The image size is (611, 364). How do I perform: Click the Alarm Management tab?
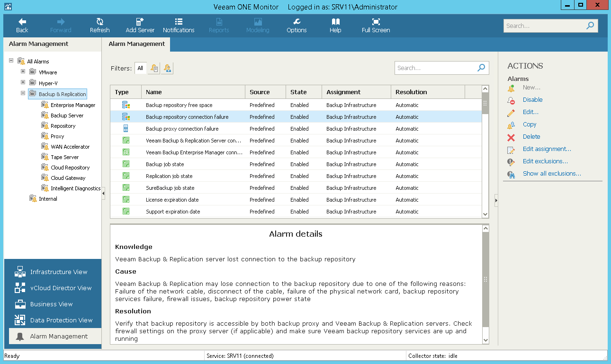pos(136,44)
